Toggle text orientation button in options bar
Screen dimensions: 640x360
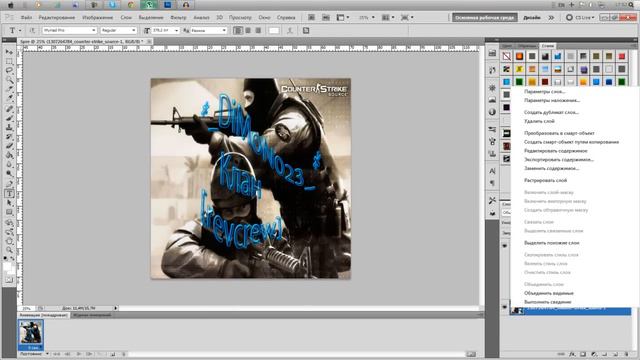[32, 31]
